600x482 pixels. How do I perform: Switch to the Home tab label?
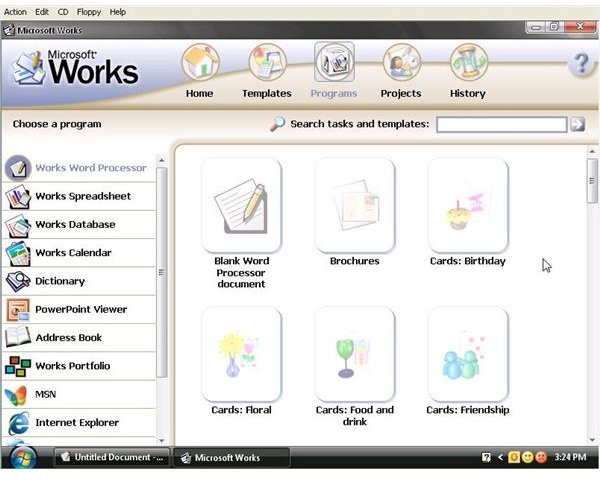pyautogui.click(x=199, y=93)
